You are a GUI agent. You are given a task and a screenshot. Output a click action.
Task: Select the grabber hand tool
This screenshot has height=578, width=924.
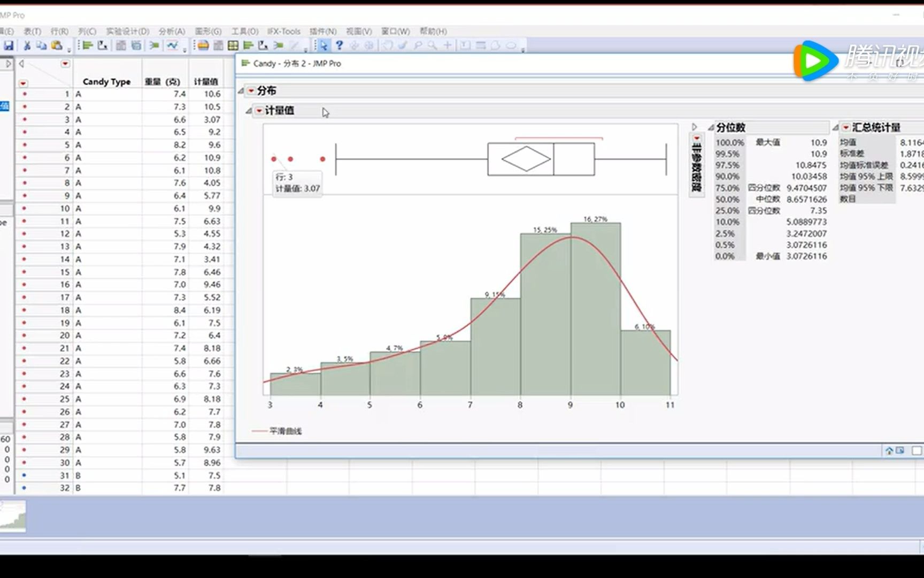point(388,46)
